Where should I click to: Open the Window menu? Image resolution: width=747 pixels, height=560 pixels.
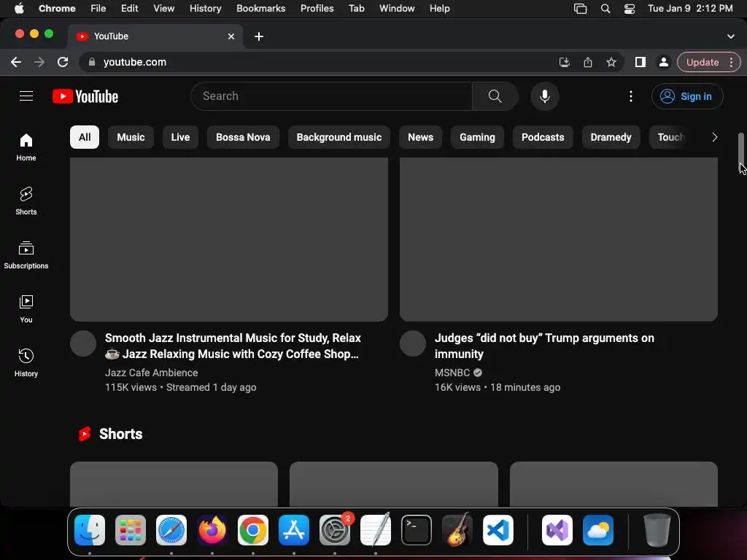coord(397,9)
